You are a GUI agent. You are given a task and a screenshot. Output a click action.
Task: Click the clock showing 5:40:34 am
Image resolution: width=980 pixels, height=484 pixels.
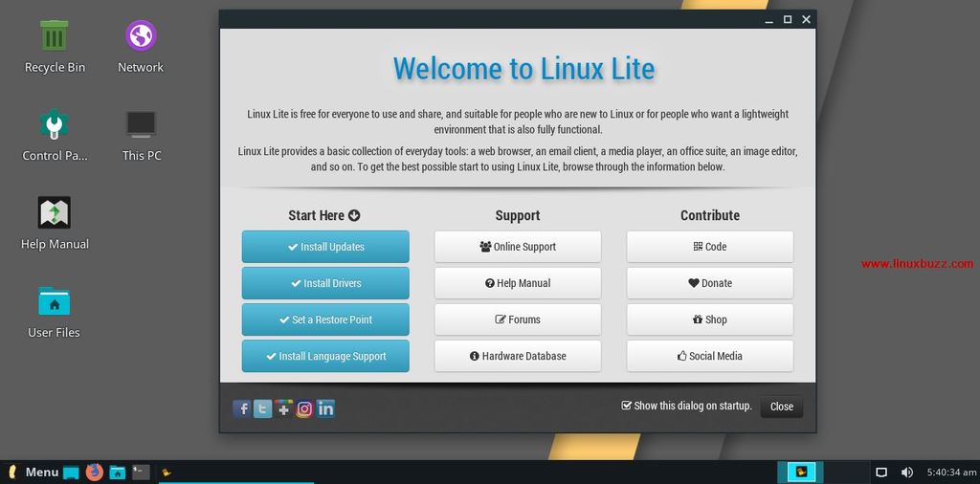click(951, 473)
